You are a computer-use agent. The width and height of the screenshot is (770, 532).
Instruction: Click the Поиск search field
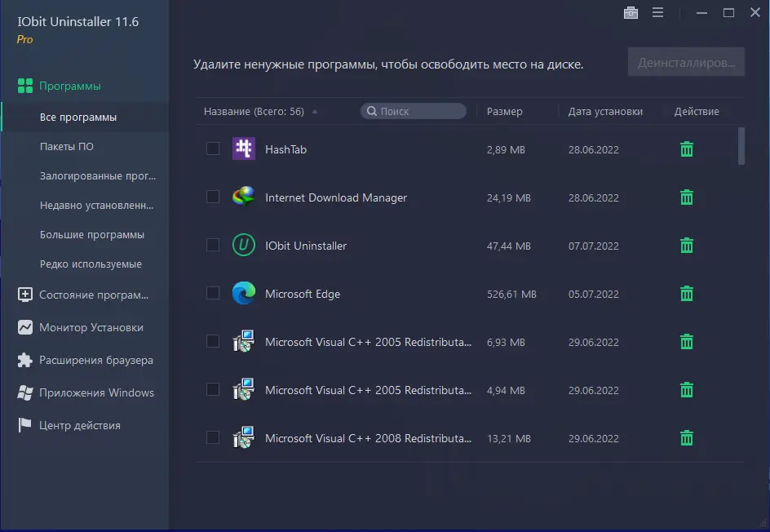[x=414, y=111]
